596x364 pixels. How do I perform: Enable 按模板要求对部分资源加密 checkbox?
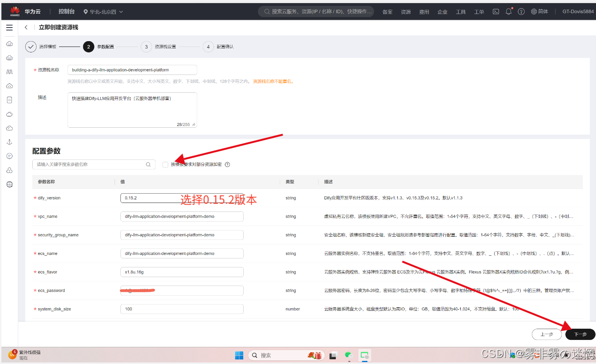click(x=166, y=165)
